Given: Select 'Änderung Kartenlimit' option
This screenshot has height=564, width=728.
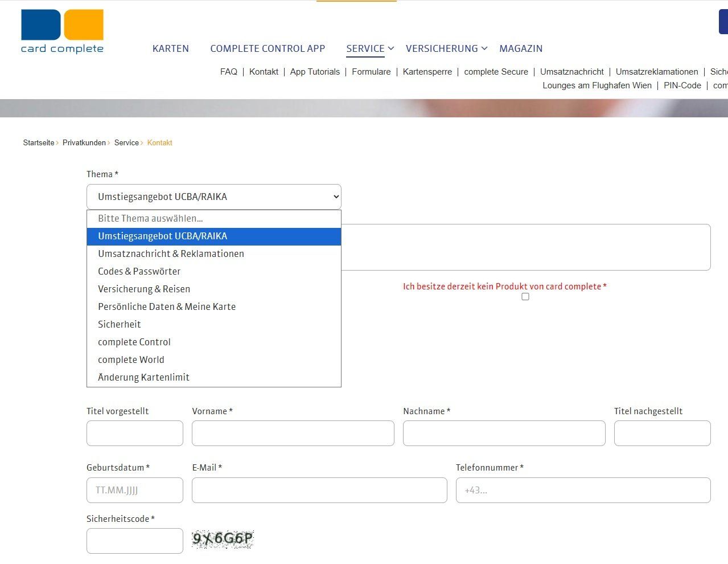Looking at the screenshot, I should click(143, 377).
